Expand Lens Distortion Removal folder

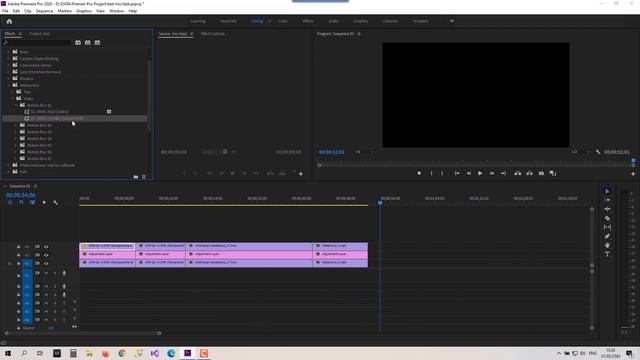[x=9, y=72]
